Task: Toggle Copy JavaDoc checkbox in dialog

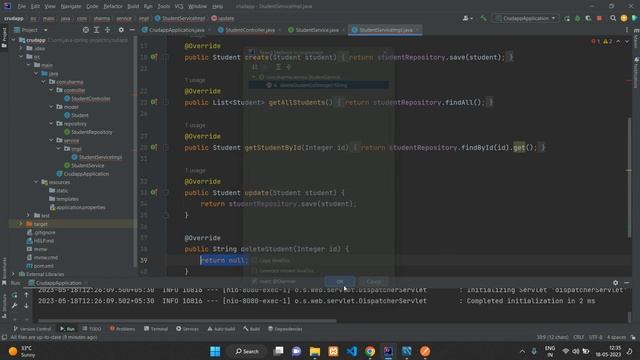Action: [x=254, y=260]
